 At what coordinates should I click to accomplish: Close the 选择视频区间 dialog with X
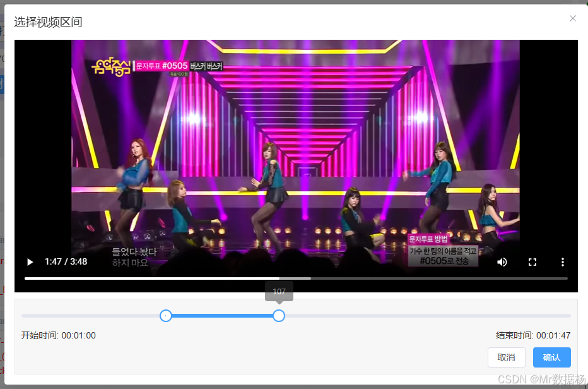(x=573, y=18)
